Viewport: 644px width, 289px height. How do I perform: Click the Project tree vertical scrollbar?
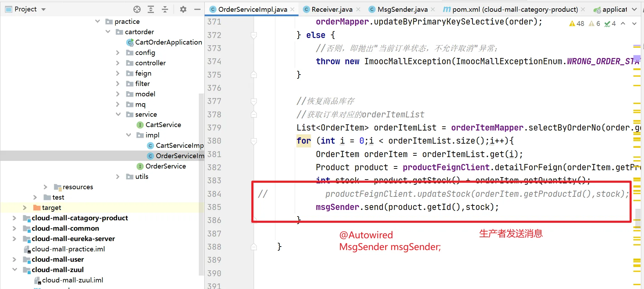[x=201, y=184]
